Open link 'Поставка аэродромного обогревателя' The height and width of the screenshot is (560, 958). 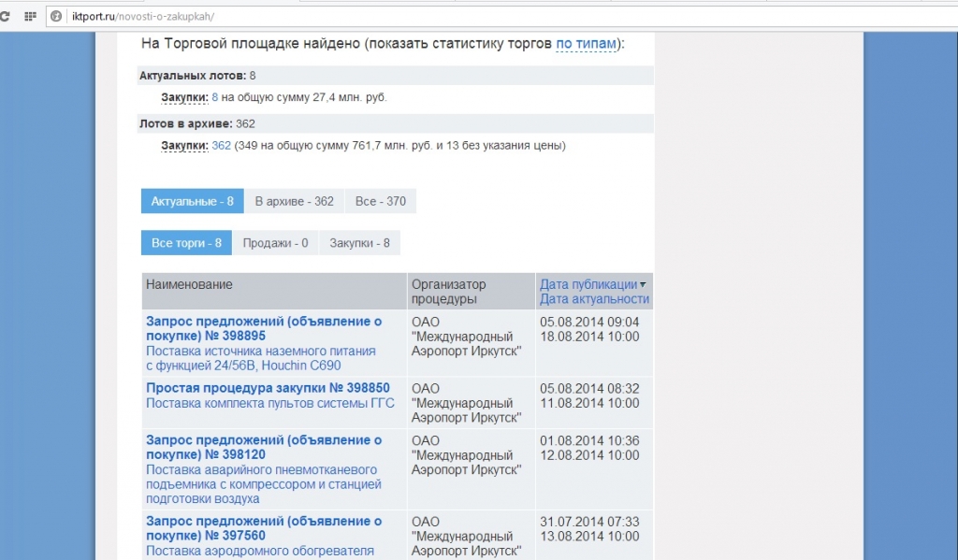260,551
